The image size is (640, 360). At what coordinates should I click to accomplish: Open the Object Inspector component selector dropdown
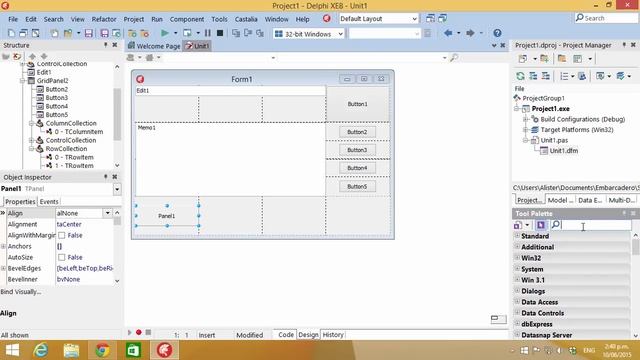pyautogui.click(x=117, y=189)
